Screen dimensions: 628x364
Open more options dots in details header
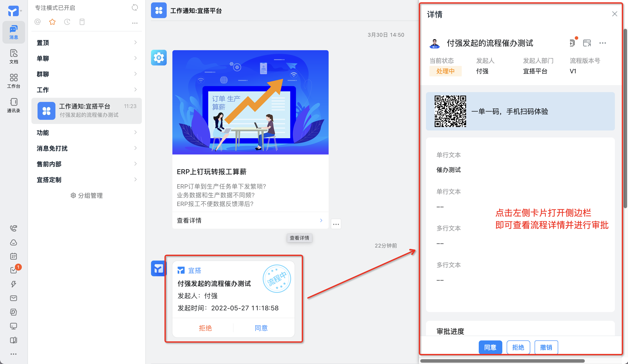[x=603, y=43]
